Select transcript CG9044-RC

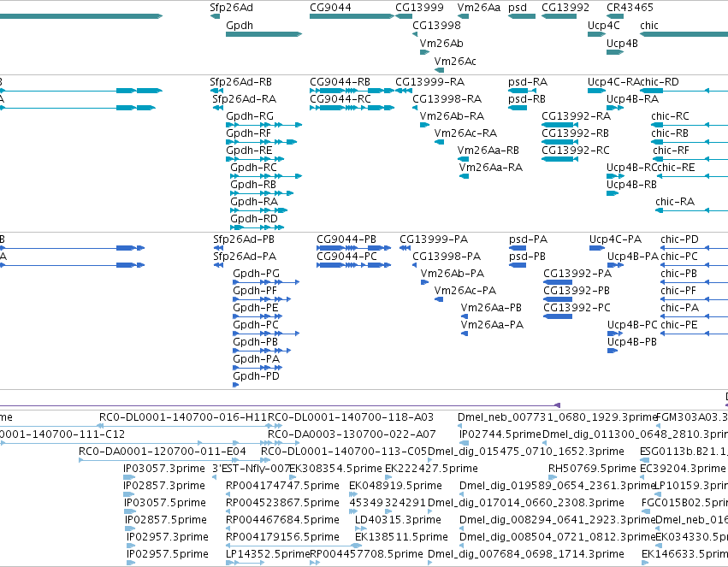(340, 99)
